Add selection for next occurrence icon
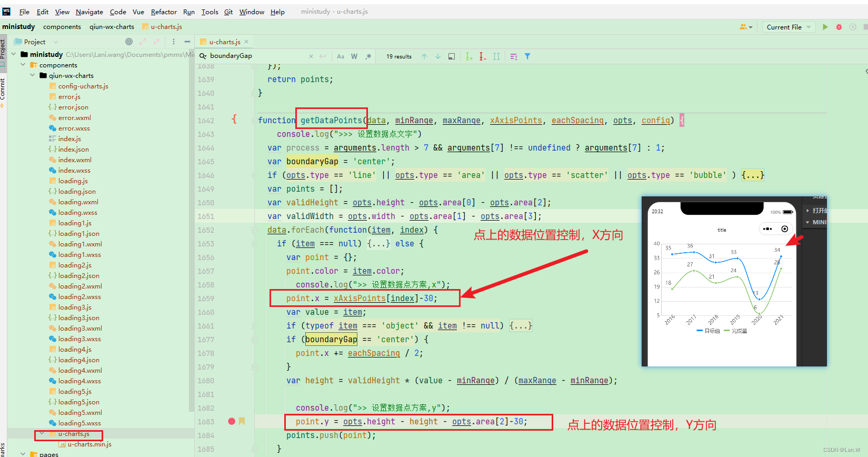Image resolution: width=868 pixels, height=457 pixels. (x=469, y=56)
